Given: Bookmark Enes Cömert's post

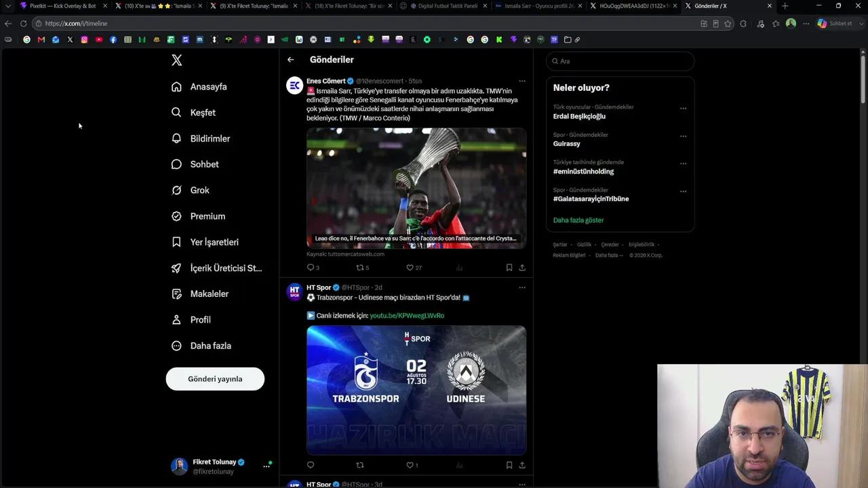Looking at the screenshot, I should [509, 268].
